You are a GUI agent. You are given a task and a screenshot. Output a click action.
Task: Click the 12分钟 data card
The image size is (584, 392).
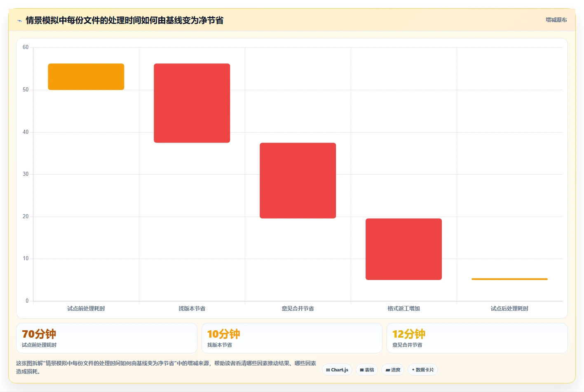(x=477, y=338)
